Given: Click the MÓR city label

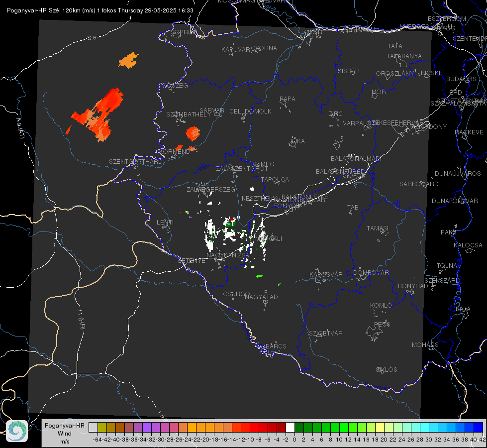Looking at the screenshot, I should 379,92.
